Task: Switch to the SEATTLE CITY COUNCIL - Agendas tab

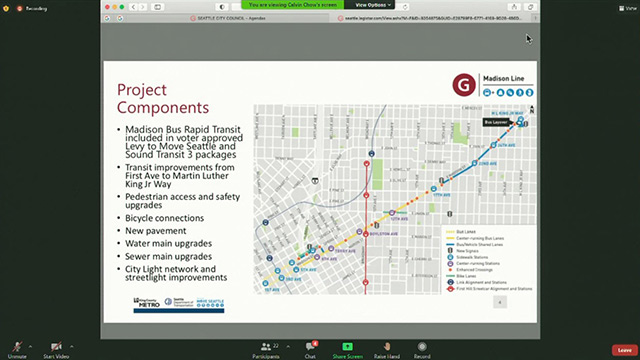Action: coord(228,18)
